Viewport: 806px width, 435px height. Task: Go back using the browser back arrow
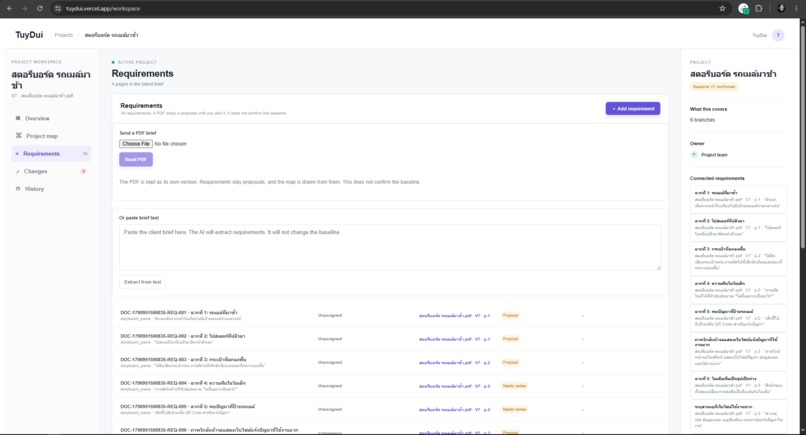point(10,8)
